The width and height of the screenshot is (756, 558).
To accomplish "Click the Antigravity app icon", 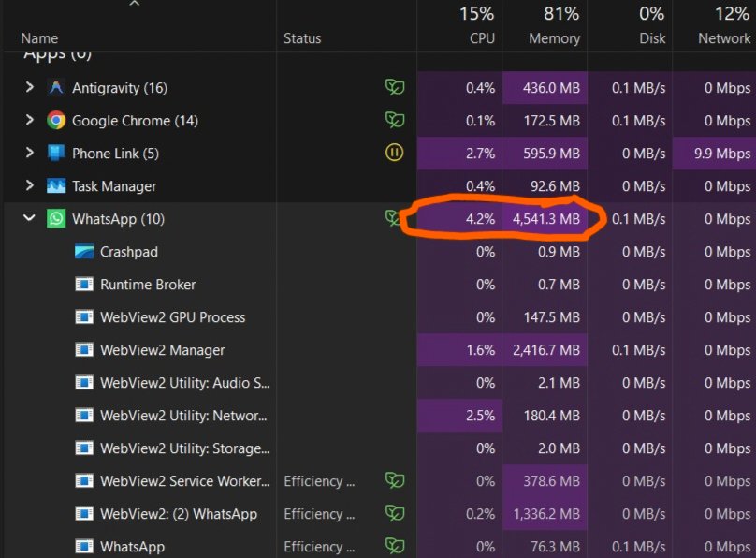I will [56, 88].
